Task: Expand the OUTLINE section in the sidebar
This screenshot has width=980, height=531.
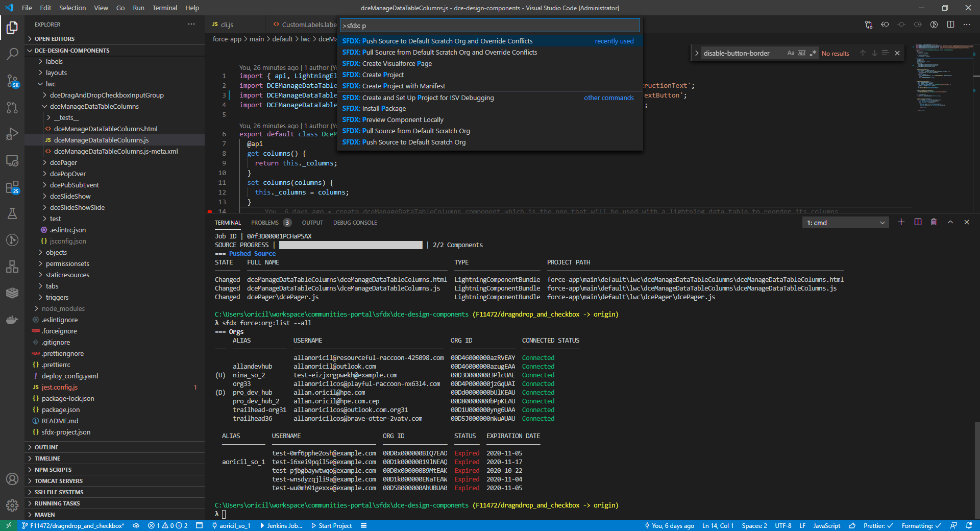Action: click(x=46, y=447)
